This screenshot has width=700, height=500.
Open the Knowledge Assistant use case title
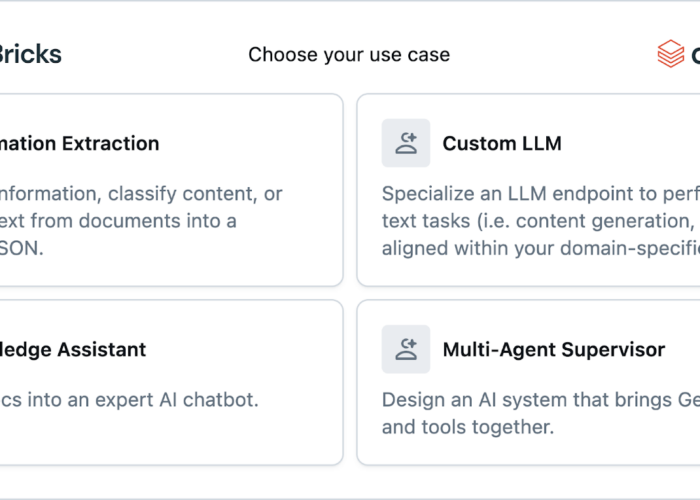point(73,350)
